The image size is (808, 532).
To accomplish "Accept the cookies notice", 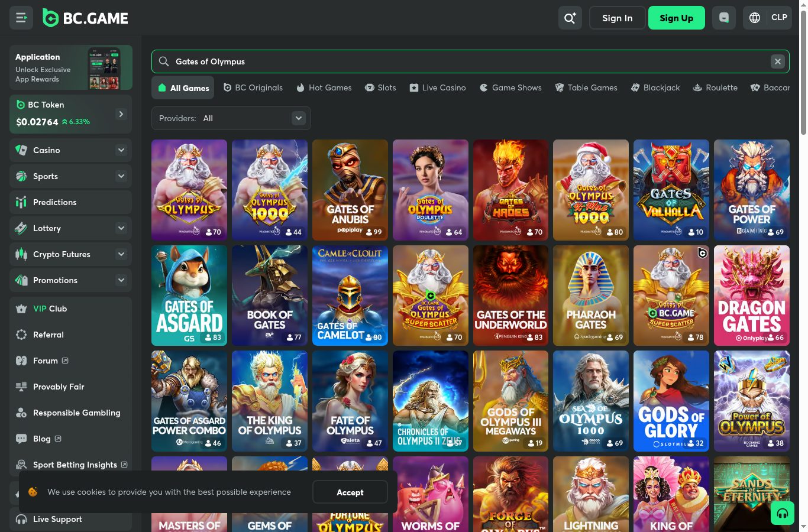I will (x=350, y=492).
